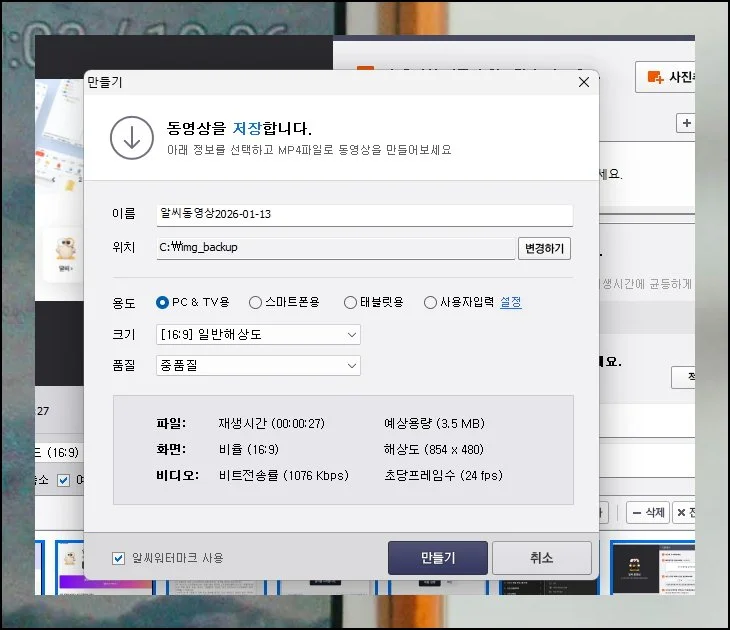Select the 태블릿용 radio option
Viewport: 730px width, 630px height.
point(350,302)
